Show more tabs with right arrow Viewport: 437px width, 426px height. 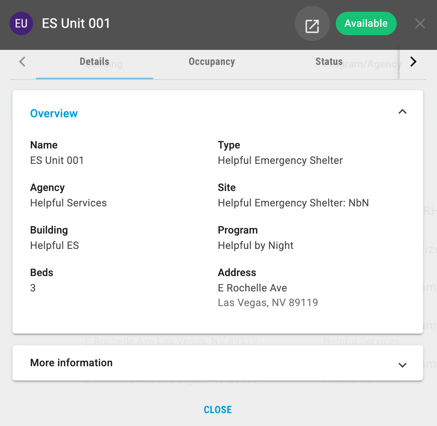(413, 62)
